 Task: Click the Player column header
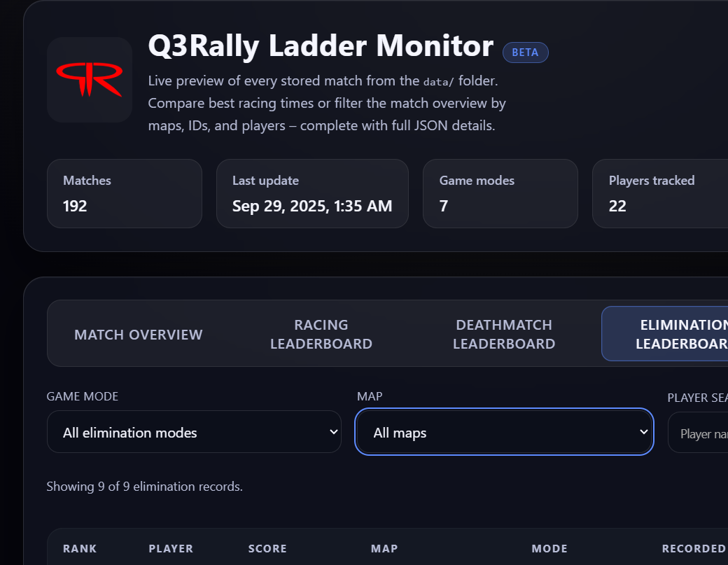coord(171,548)
